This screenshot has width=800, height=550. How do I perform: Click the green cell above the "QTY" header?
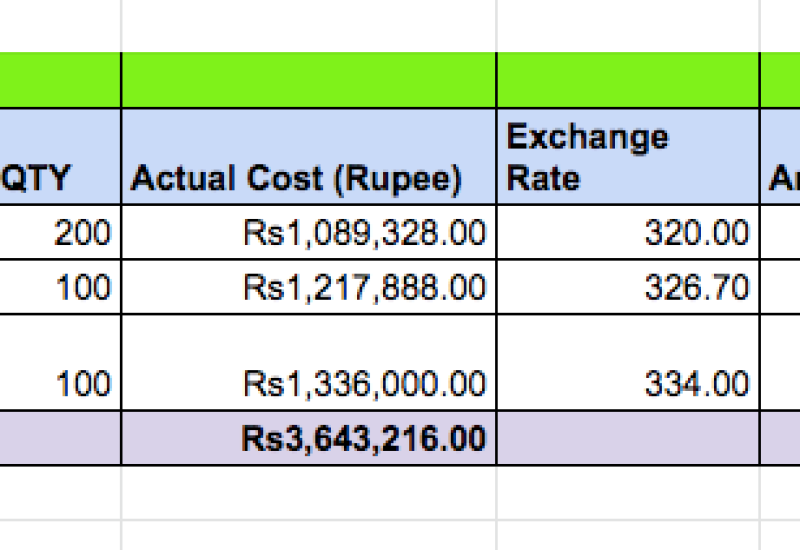(60, 80)
